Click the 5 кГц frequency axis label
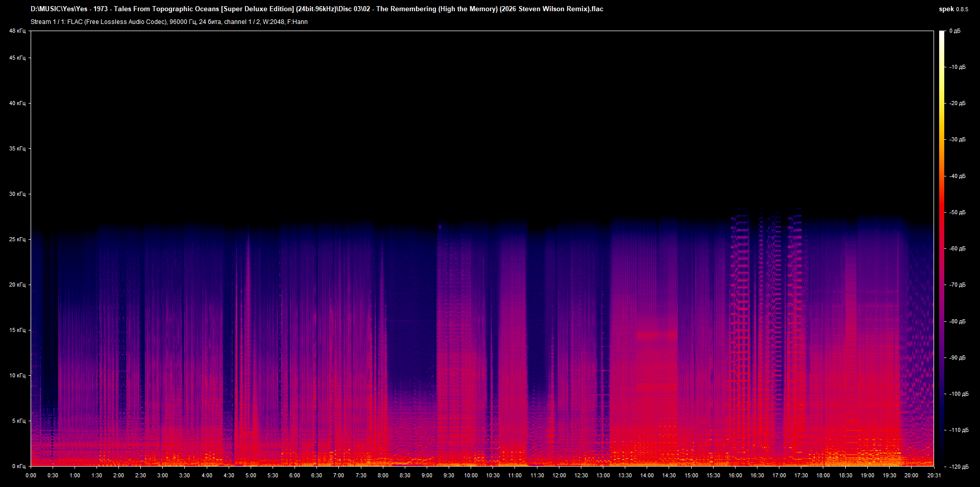 click(x=19, y=421)
